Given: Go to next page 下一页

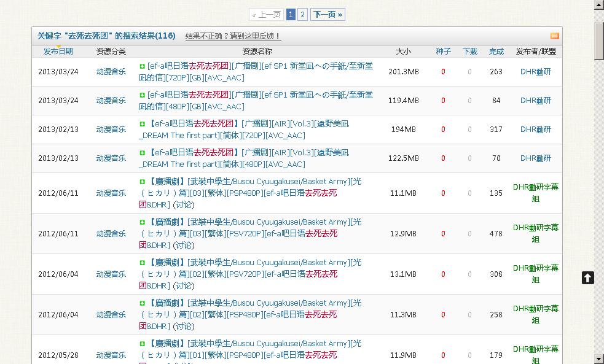Looking at the screenshot, I should coord(328,15).
